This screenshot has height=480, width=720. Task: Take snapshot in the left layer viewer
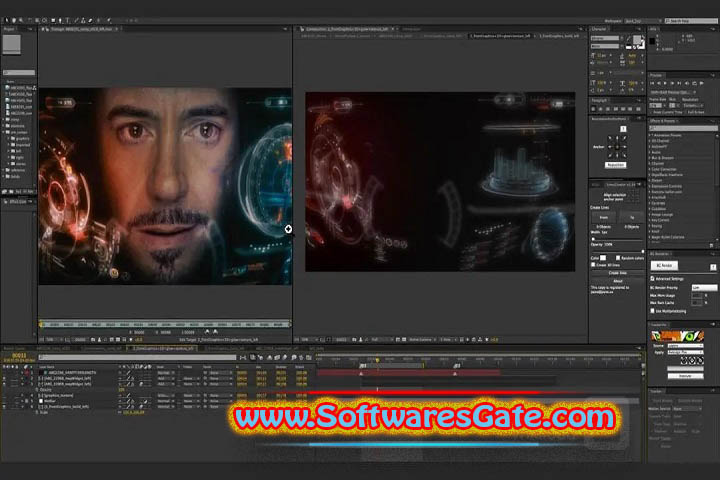(x=93, y=339)
